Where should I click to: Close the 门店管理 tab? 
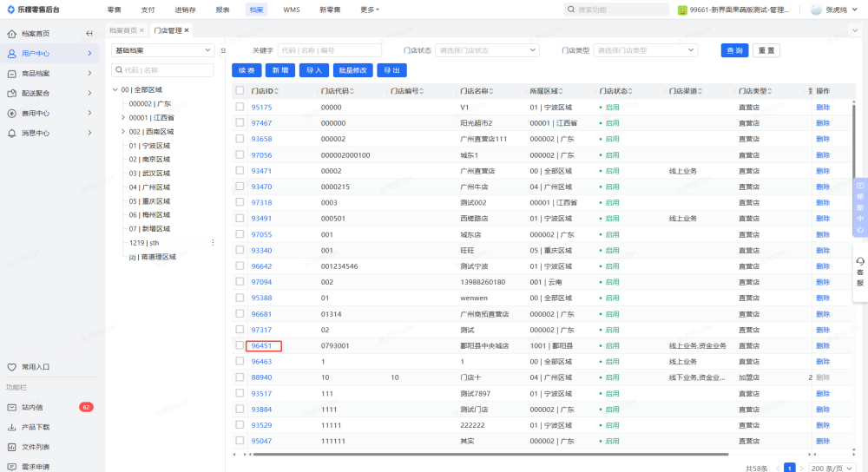tap(187, 30)
